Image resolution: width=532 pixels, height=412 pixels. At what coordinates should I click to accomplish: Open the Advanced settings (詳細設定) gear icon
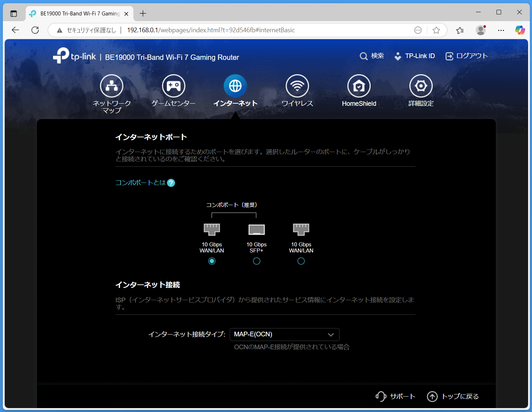tap(421, 86)
